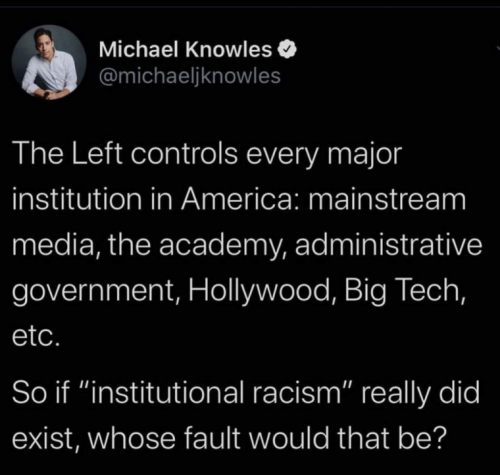The image size is (500, 475).
Task: Click the words "The Left" in tweet
Action: coord(67,154)
